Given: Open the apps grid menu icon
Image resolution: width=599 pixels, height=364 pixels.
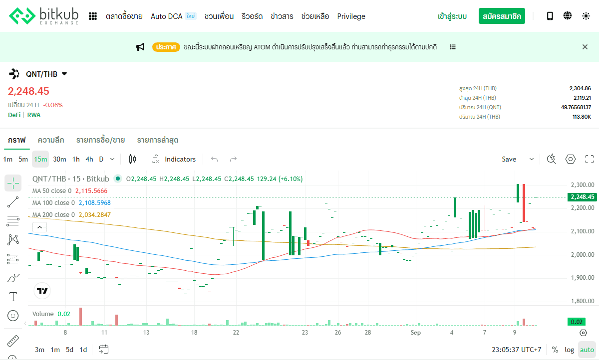Looking at the screenshot, I should [93, 16].
